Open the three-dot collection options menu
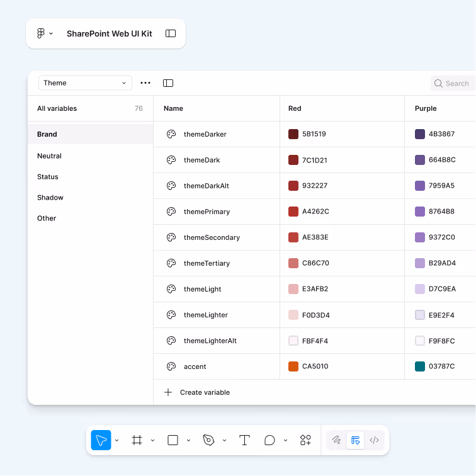The height and width of the screenshot is (476, 476). coord(145,83)
